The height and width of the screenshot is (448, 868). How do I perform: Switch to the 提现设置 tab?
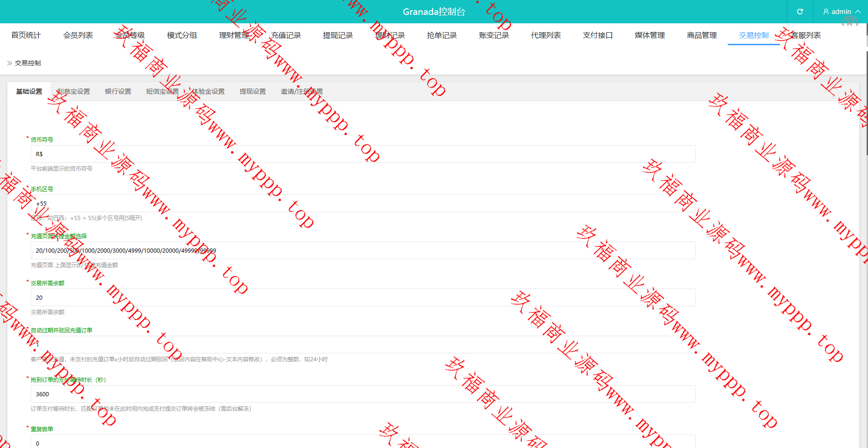pyautogui.click(x=253, y=91)
